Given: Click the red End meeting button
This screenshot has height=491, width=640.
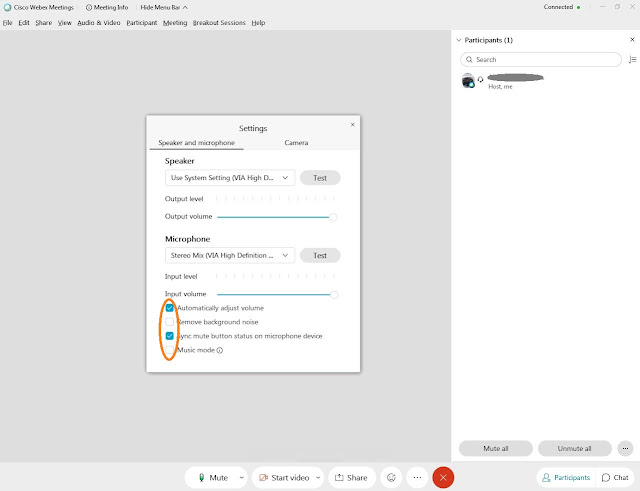Looking at the screenshot, I should tap(443, 478).
